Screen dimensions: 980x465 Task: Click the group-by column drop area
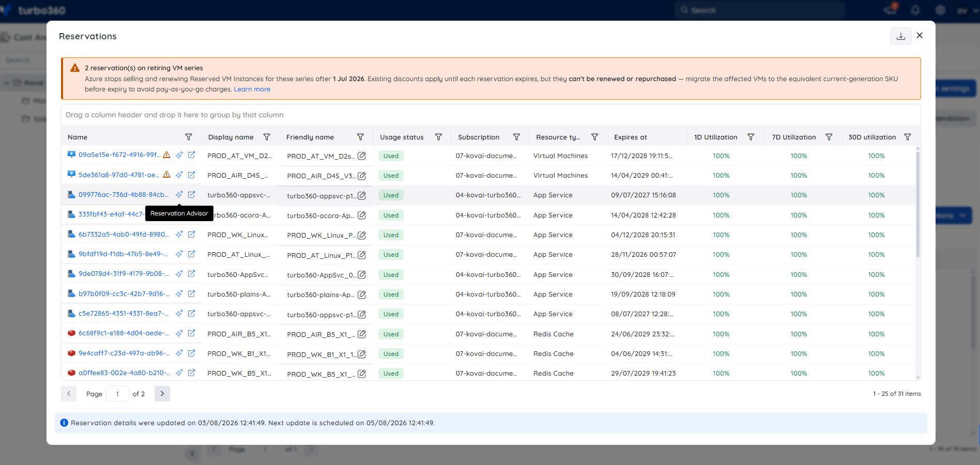click(x=491, y=115)
